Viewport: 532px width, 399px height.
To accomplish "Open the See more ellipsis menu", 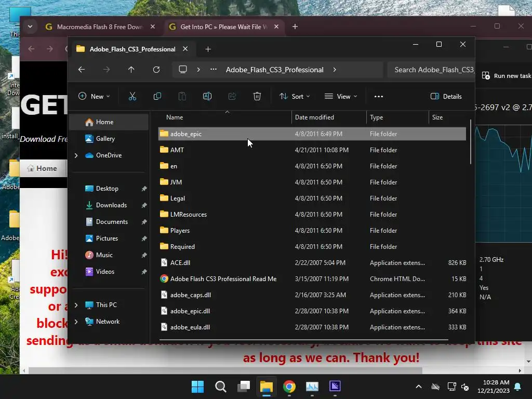I will (x=379, y=96).
